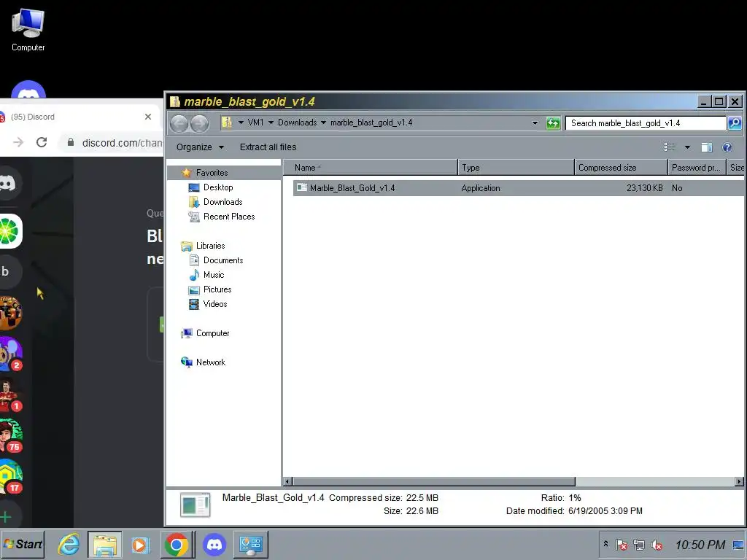
Task: Open Discord app from taskbar
Action: (214, 544)
